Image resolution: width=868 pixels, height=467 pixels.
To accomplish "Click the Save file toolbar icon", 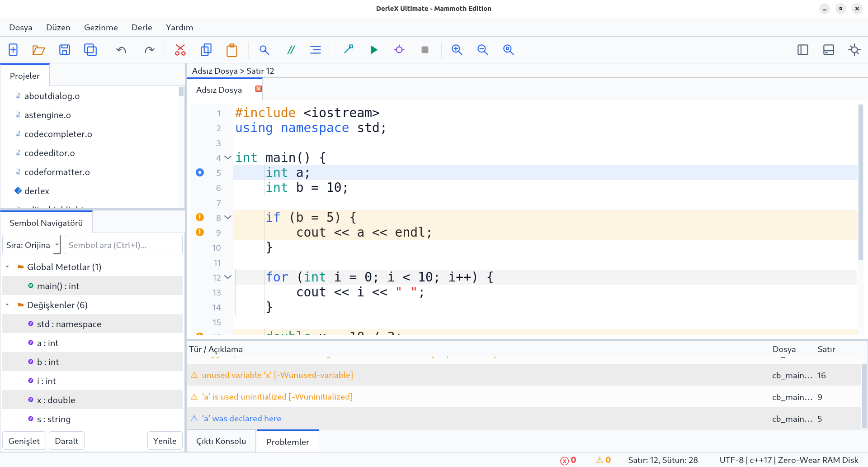I will click(x=65, y=50).
